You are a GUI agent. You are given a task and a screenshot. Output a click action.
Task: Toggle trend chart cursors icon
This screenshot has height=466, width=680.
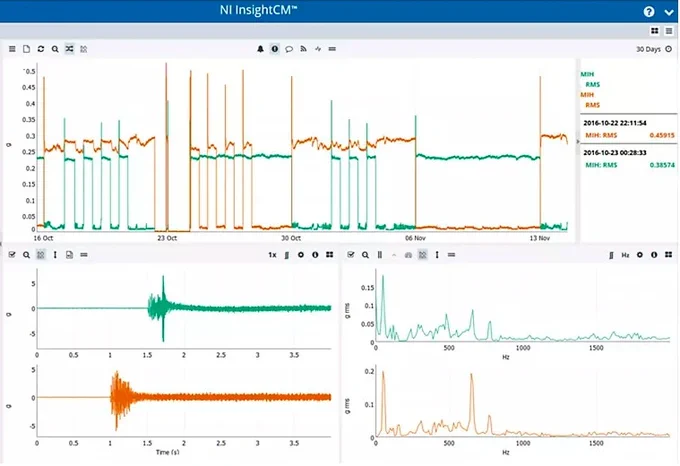(x=84, y=49)
